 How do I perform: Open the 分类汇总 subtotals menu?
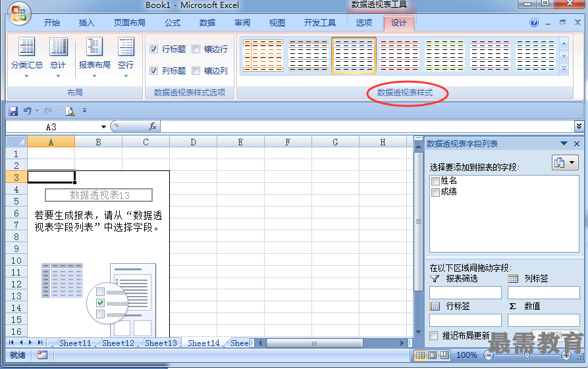[x=26, y=57]
